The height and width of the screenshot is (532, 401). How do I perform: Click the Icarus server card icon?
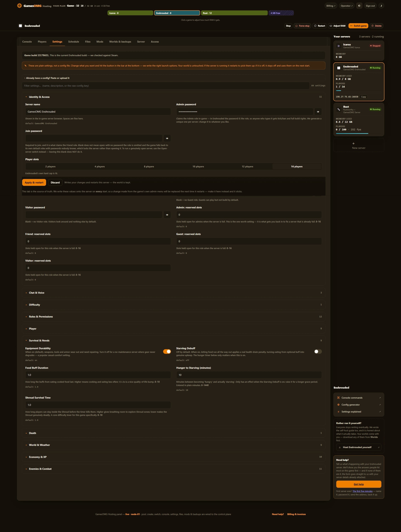click(338, 46)
